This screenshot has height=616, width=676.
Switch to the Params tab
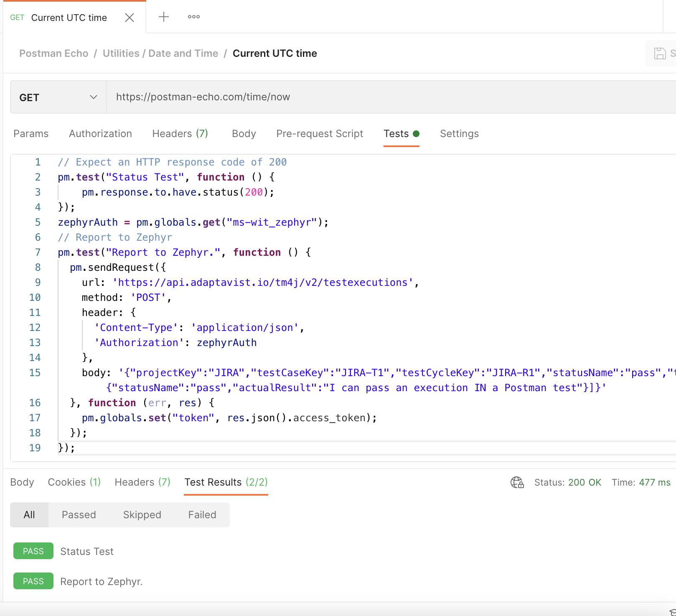click(x=31, y=134)
